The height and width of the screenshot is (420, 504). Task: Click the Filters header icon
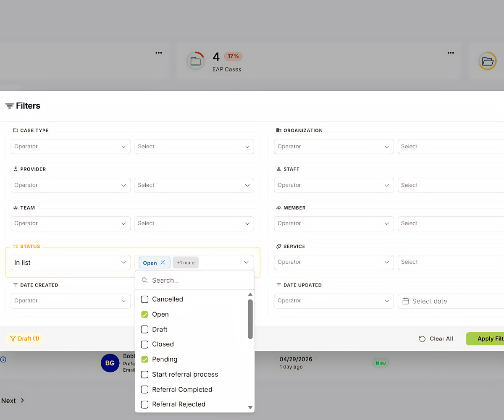pos(9,106)
